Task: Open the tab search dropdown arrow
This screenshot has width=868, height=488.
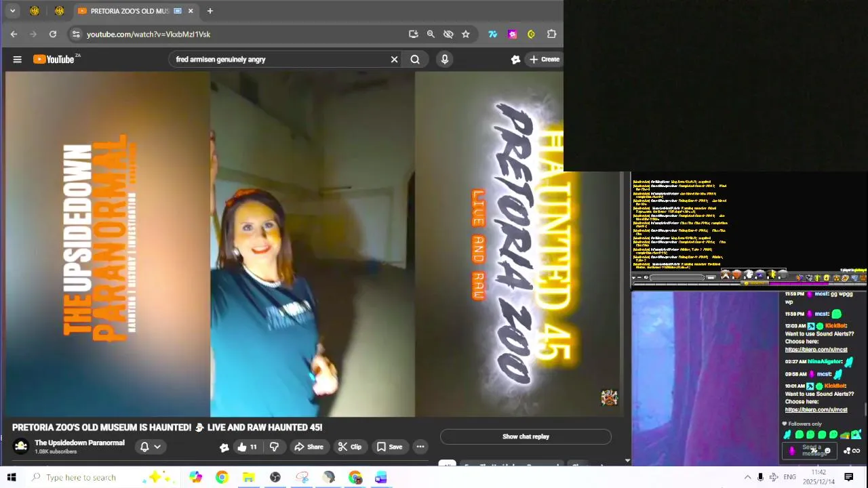Action: coord(12,11)
